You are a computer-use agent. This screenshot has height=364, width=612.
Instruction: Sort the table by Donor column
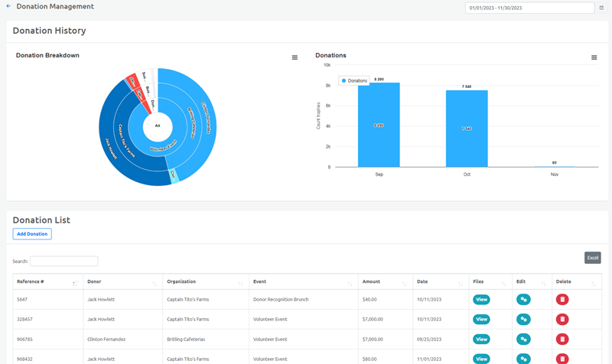(x=122, y=281)
